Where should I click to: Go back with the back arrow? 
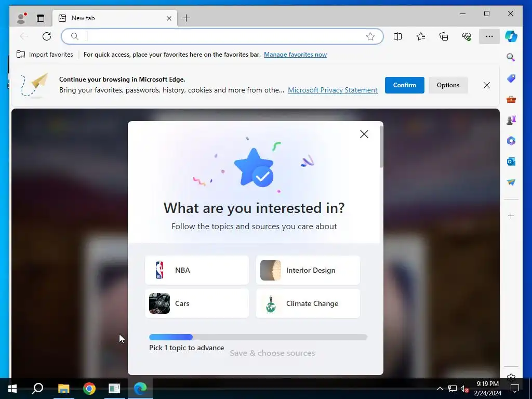tap(24, 36)
